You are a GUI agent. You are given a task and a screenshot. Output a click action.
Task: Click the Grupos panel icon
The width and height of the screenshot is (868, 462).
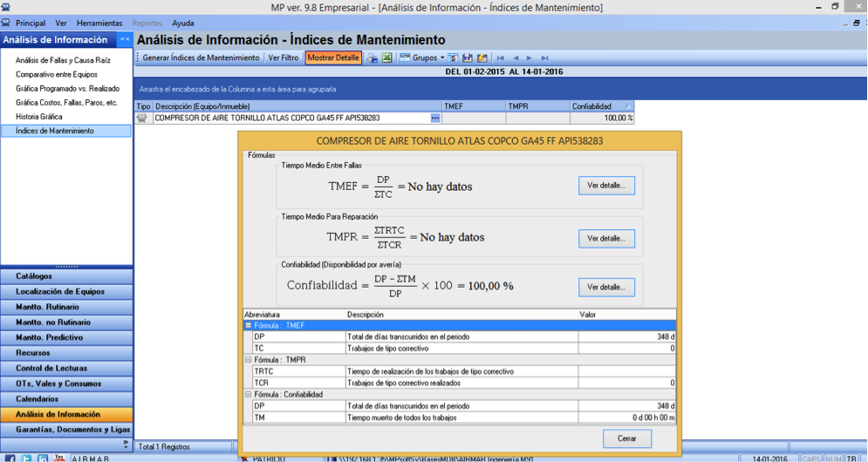[x=405, y=58]
